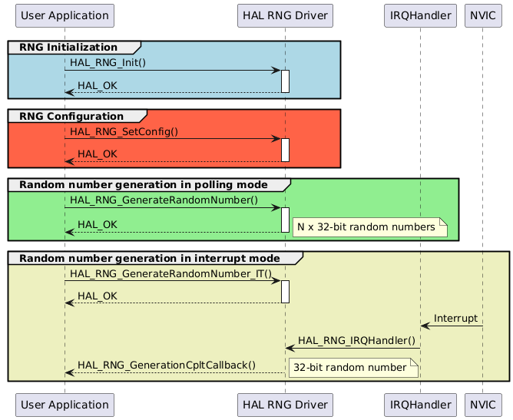Click the HAL_RNG_GenerationCpltCallback() message text

click(x=167, y=365)
